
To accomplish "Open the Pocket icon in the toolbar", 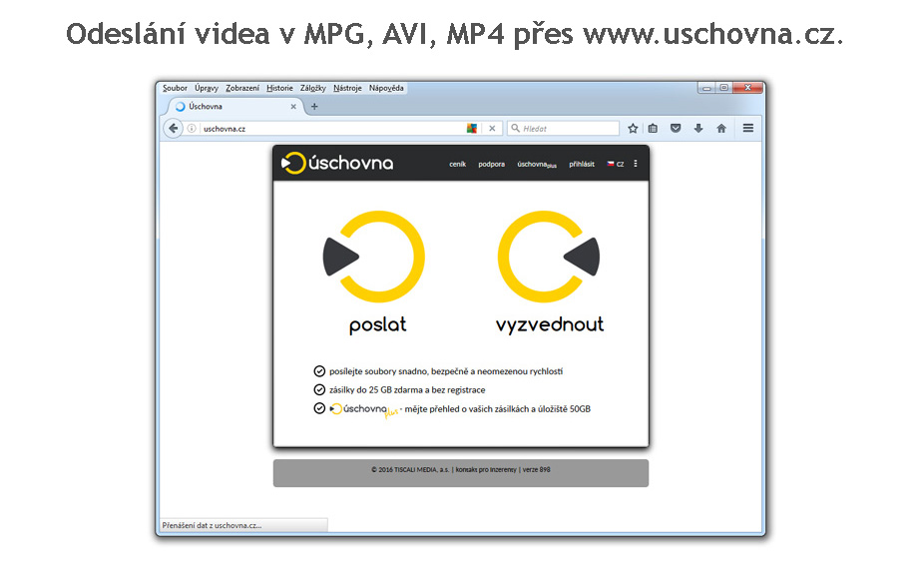I will (x=676, y=128).
